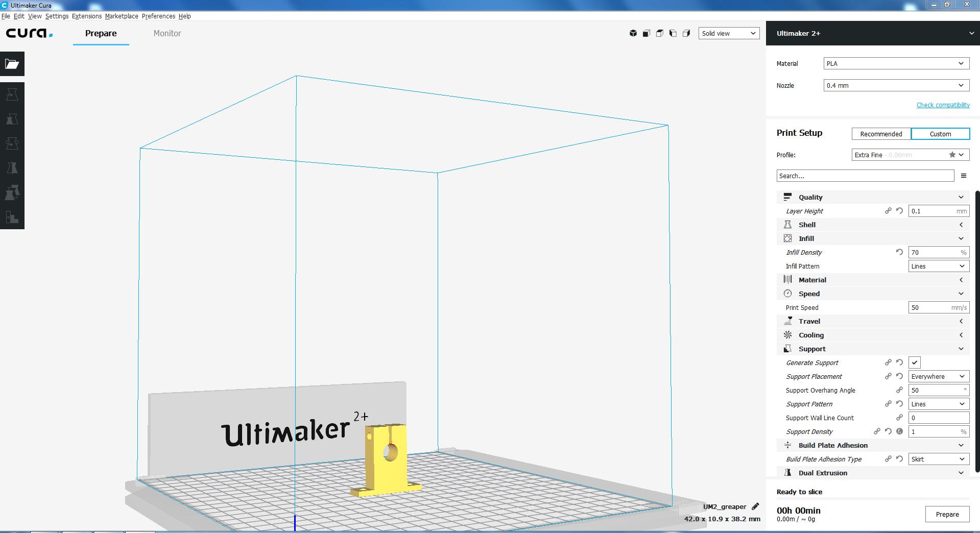Expand the Travel settings section
This screenshot has height=533, width=980.
tap(873, 321)
